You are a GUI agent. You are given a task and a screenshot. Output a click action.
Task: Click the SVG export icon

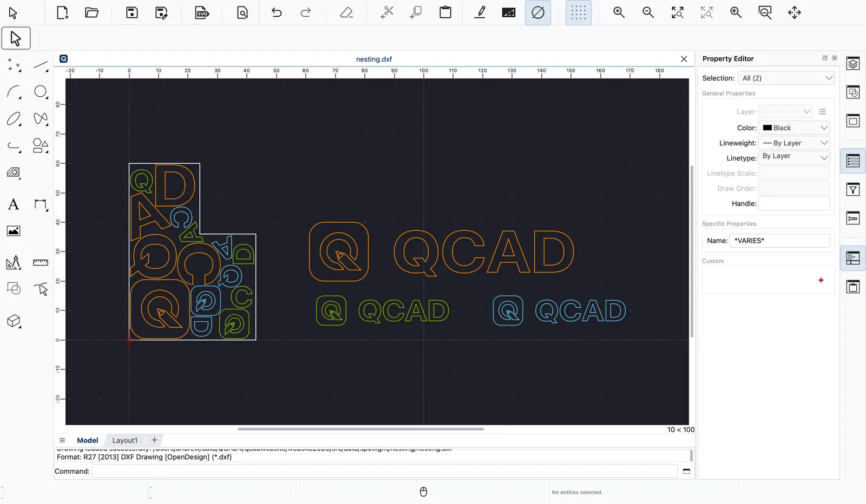(x=202, y=12)
